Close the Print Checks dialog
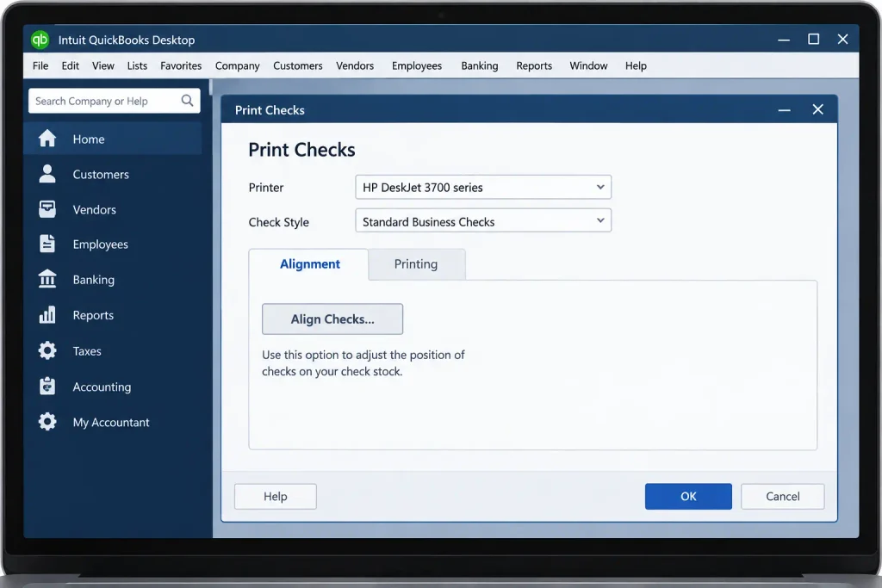The image size is (882, 588). point(818,109)
